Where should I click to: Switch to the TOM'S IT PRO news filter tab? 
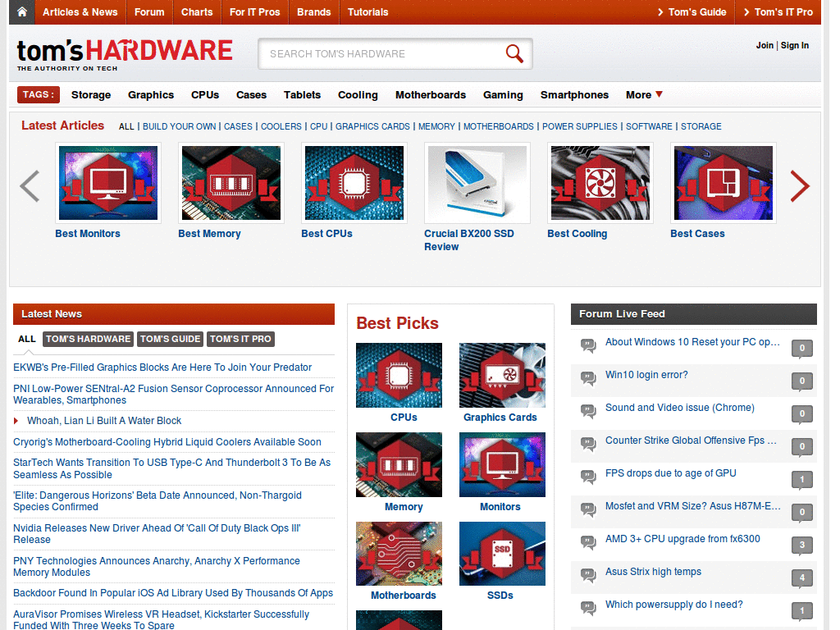[x=240, y=339]
